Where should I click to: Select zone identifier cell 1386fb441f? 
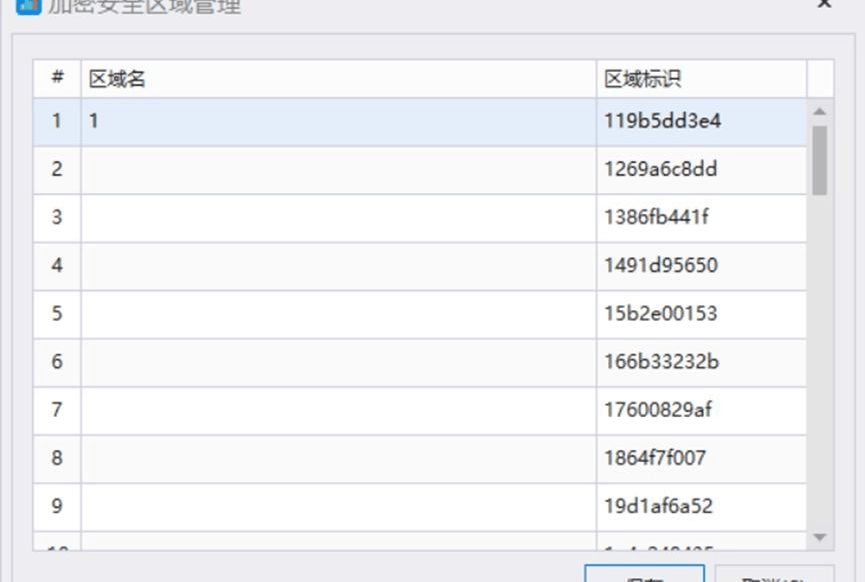(701, 218)
